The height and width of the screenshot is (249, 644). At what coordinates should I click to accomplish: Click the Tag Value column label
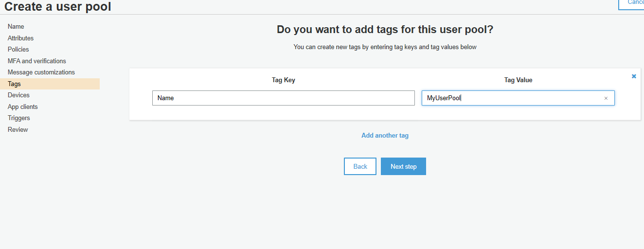point(519,80)
